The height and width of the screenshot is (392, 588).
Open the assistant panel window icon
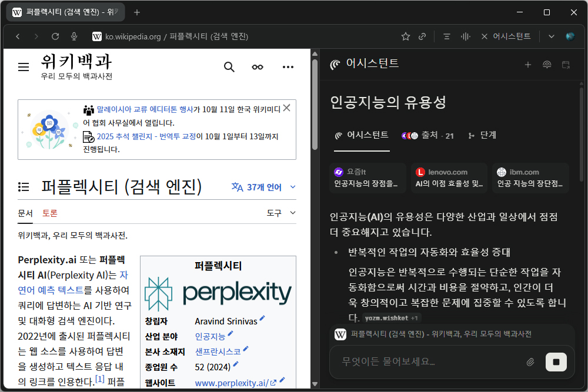[x=566, y=65]
